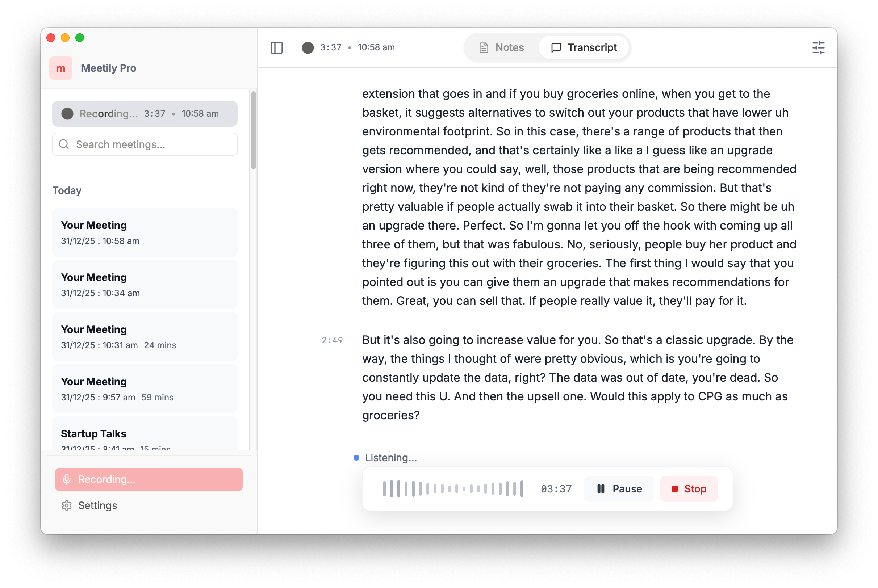Pause the current recording
Image resolution: width=878 pixels, height=588 pixels.
coord(619,489)
